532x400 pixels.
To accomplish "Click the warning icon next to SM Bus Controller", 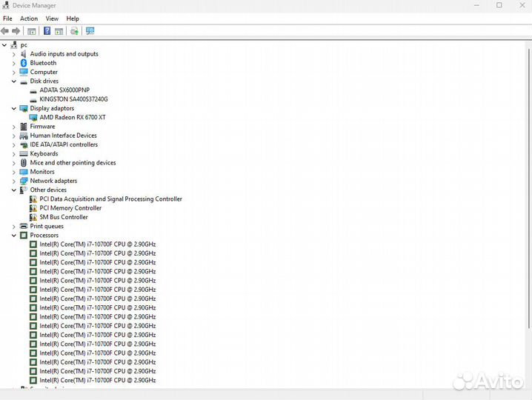I will (x=33, y=217).
